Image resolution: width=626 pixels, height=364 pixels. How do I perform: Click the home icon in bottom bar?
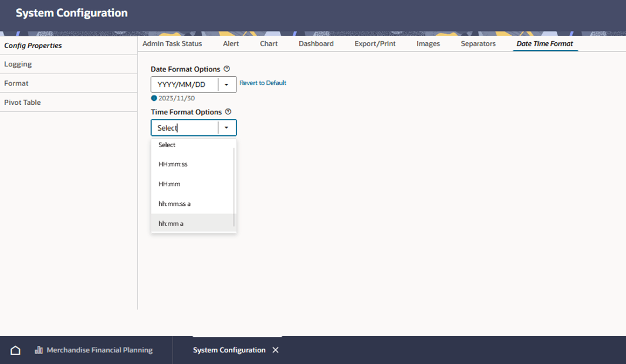(15, 350)
